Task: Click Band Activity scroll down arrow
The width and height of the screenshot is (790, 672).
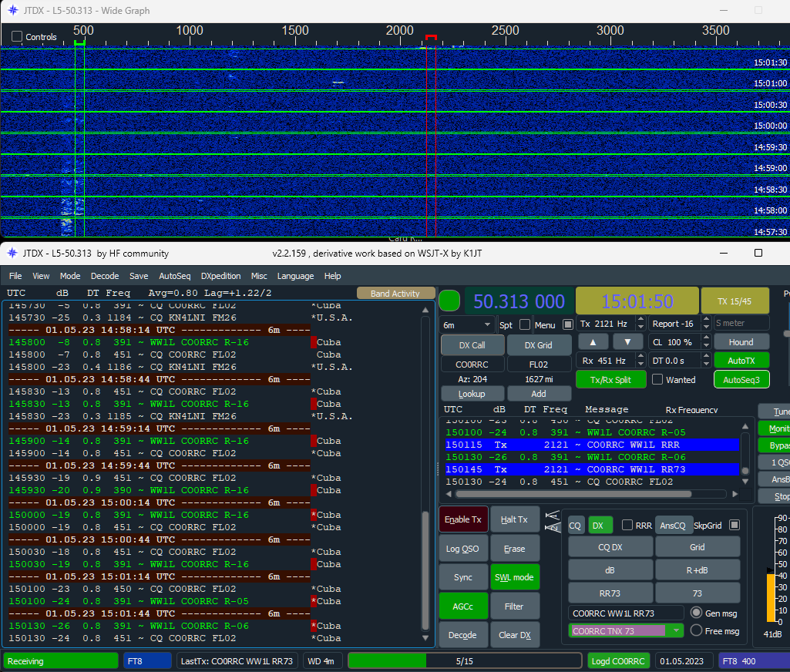Action: coord(425,638)
